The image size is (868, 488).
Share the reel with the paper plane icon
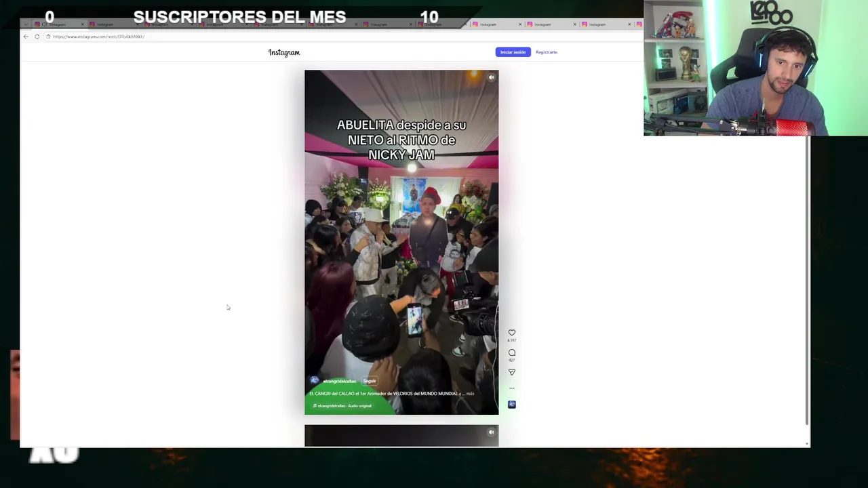512,372
